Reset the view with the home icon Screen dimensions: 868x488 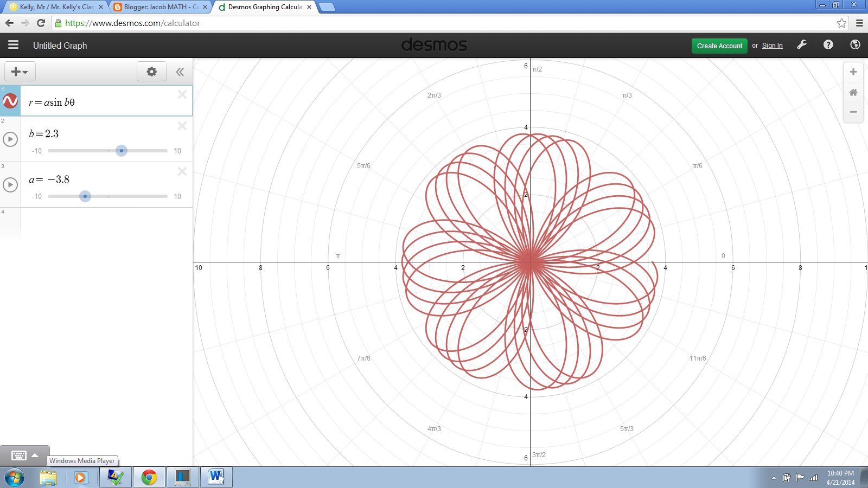click(x=853, y=92)
